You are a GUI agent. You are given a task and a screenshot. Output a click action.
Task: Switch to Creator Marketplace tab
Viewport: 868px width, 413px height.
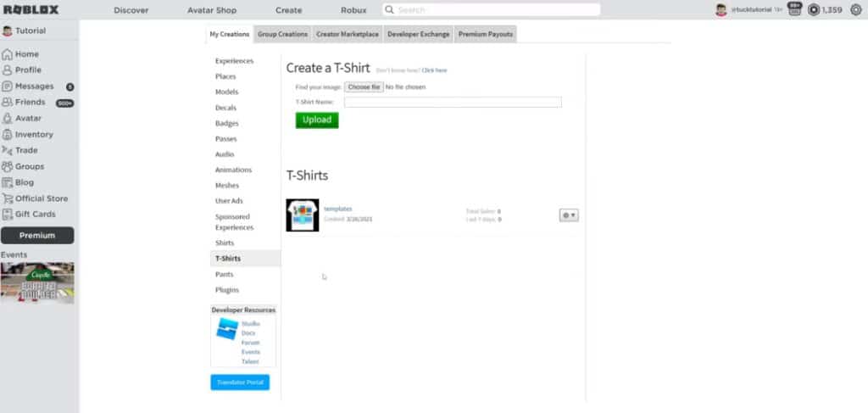coord(348,34)
